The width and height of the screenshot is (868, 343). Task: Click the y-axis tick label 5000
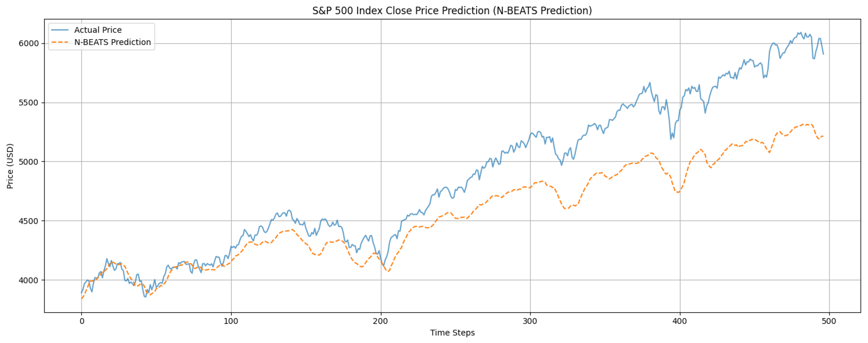click(29, 162)
